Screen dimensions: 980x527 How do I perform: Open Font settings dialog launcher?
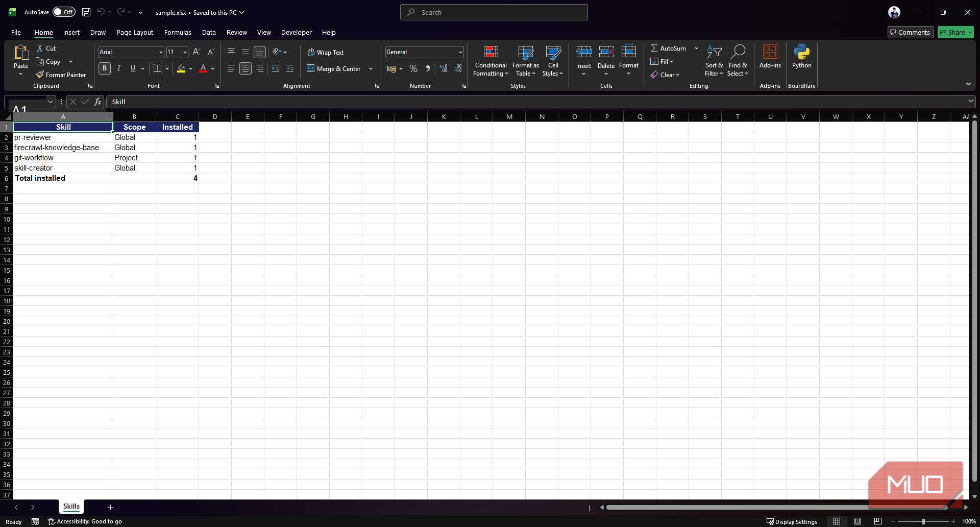click(x=216, y=86)
